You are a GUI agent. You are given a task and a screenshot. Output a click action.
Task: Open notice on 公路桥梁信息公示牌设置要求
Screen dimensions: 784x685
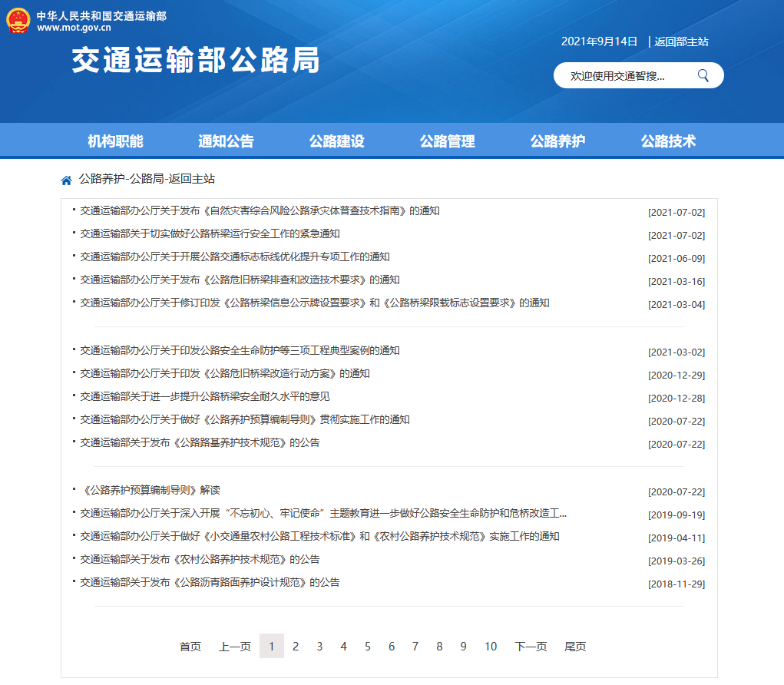315,303
